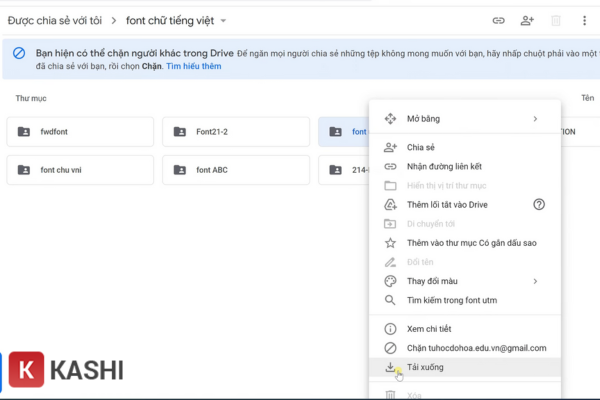Choose 'Tìm kiếm trong font utm'

(x=465, y=300)
